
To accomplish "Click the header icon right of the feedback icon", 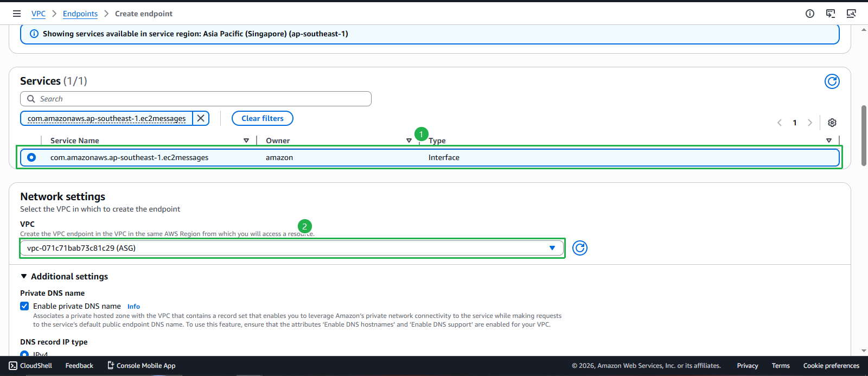I will [x=851, y=14].
